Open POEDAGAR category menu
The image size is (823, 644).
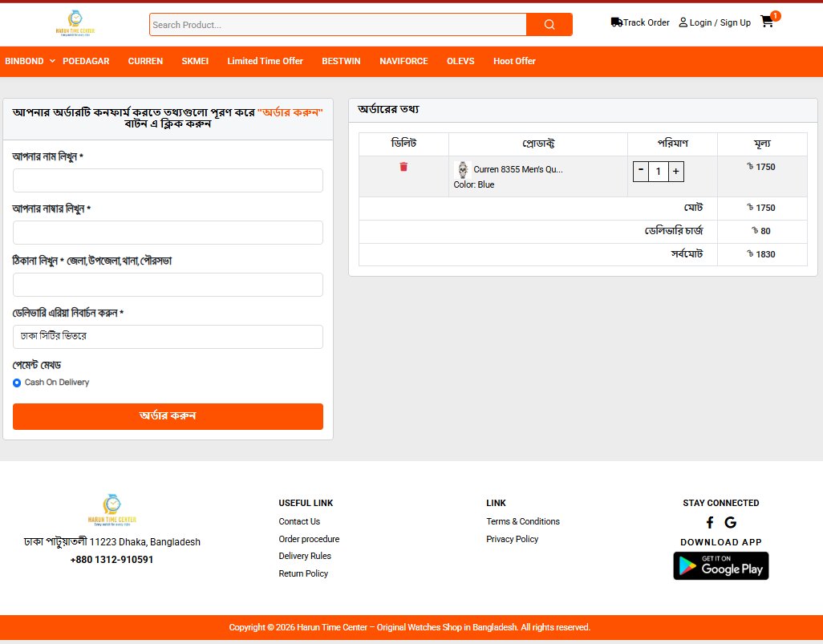[x=86, y=61]
